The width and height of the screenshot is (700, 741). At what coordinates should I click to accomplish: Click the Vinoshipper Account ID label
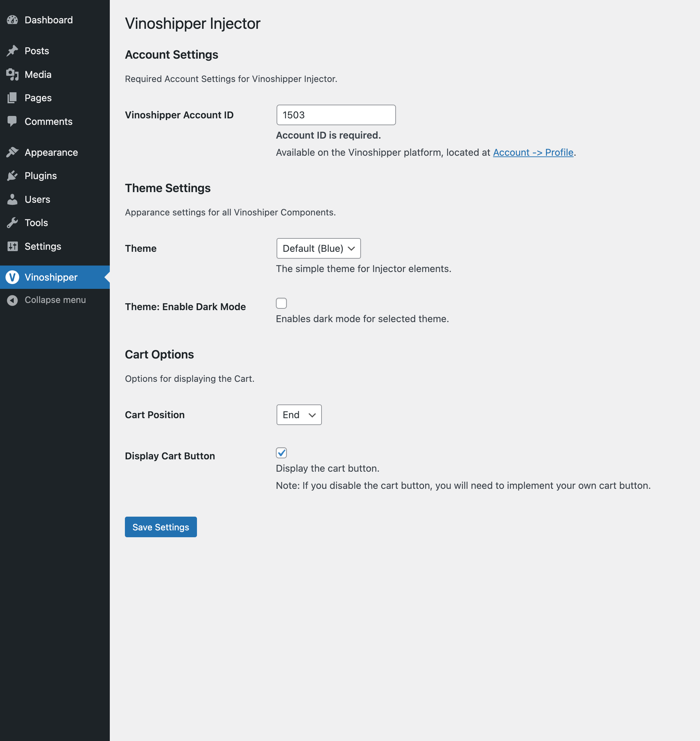coord(179,115)
